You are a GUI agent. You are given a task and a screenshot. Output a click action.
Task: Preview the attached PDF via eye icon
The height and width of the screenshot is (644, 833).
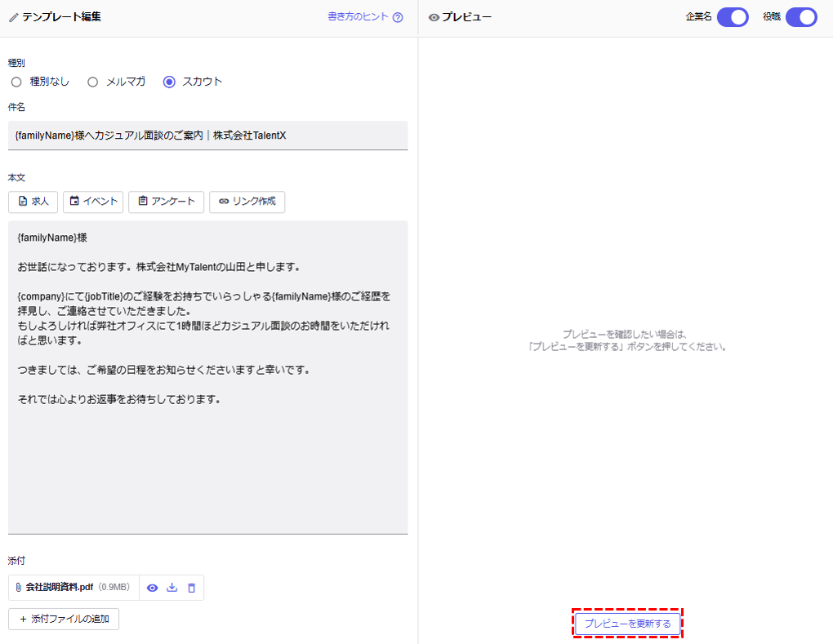[x=152, y=588]
